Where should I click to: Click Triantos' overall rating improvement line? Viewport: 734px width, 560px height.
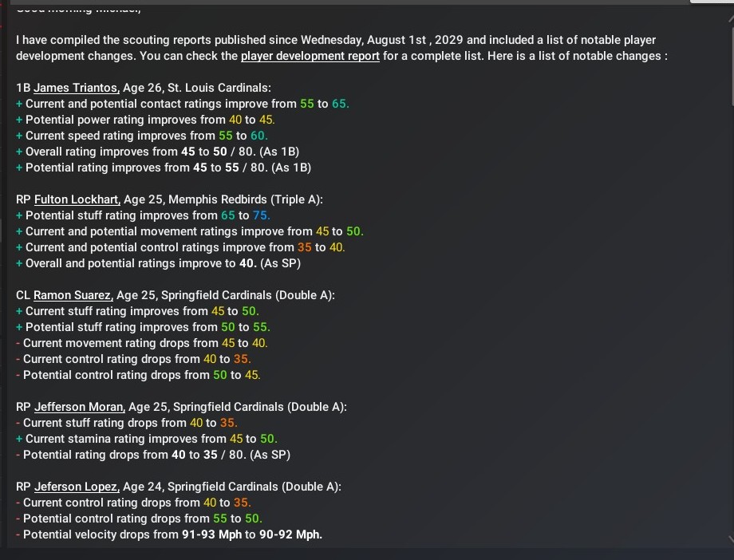pos(162,152)
